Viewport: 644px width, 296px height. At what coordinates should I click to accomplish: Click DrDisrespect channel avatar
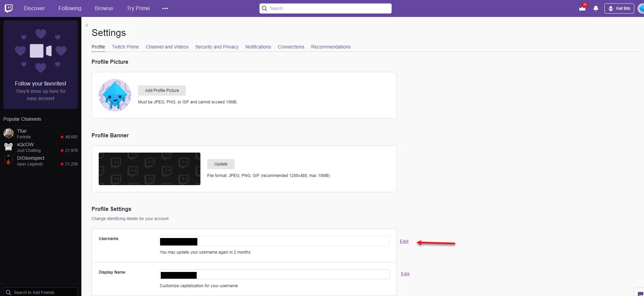coord(8,160)
